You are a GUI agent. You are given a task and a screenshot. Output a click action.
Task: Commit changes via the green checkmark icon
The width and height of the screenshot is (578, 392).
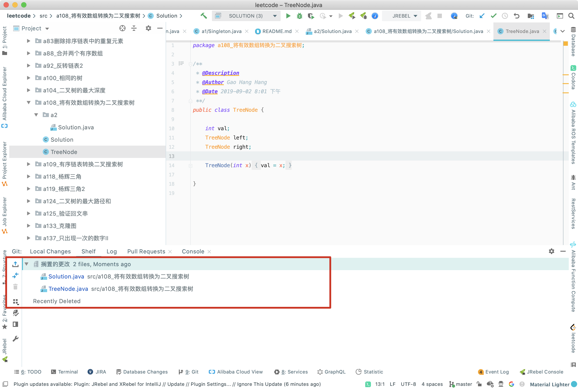pos(493,16)
